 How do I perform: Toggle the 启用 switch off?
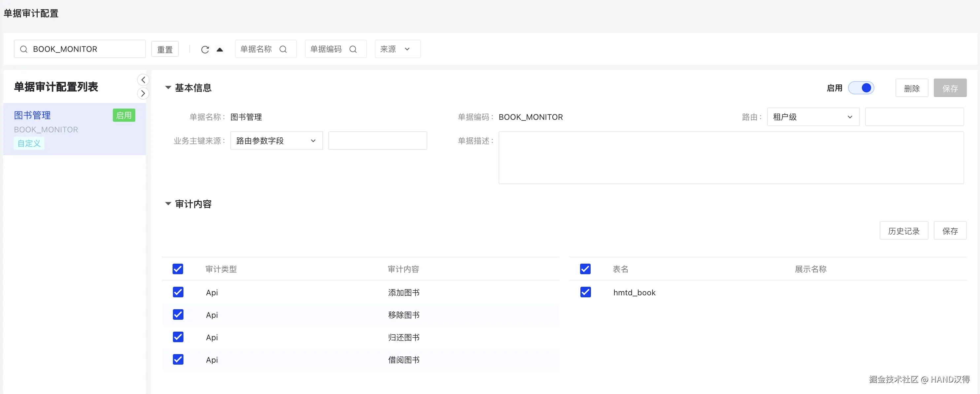click(861, 88)
